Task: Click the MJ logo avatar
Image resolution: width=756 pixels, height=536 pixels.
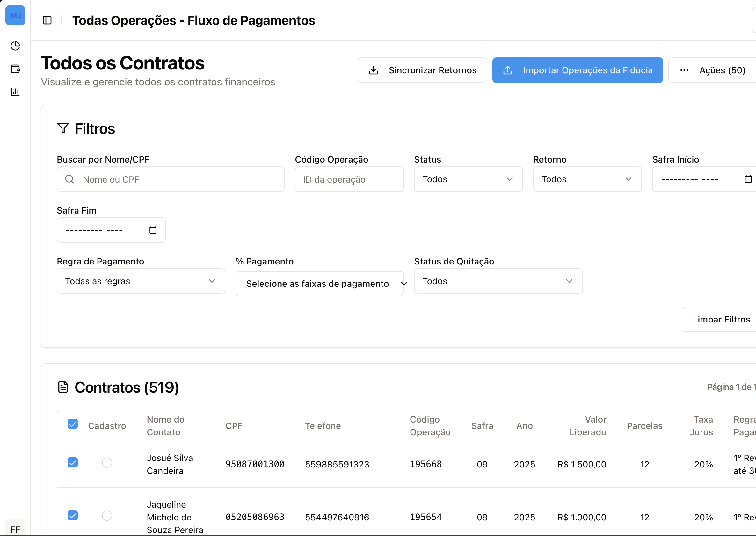Action: (x=15, y=15)
